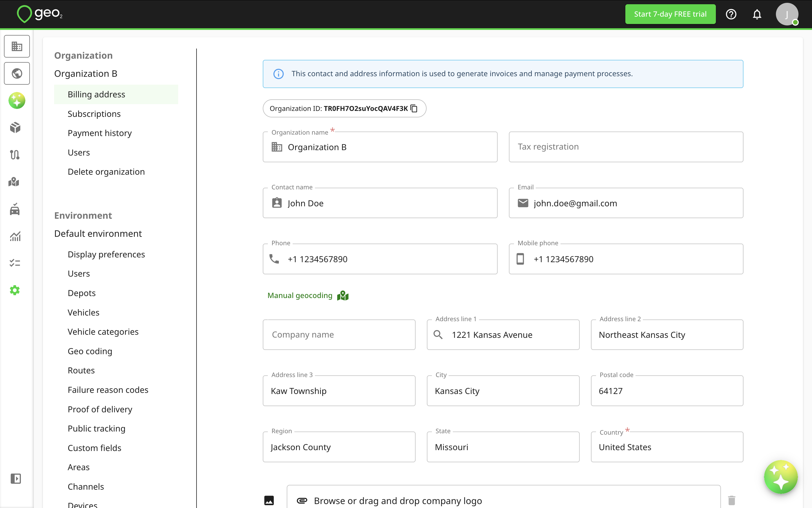
Task: Open the analytics chart icon in sidebar
Action: (15, 236)
